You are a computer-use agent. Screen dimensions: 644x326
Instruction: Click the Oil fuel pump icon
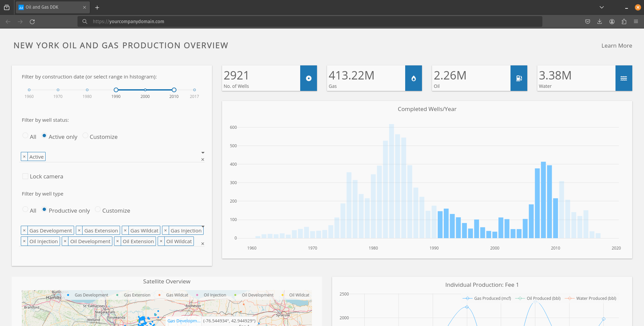click(x=519, y=78)
